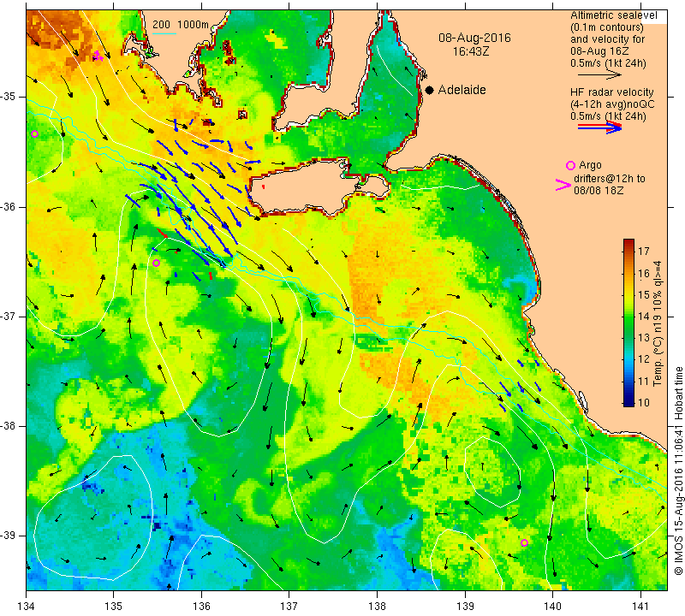Click the 'HF radar velocity' legend heading
The width and height of the screenshot is (685, 616).
(x=611, y=92)
